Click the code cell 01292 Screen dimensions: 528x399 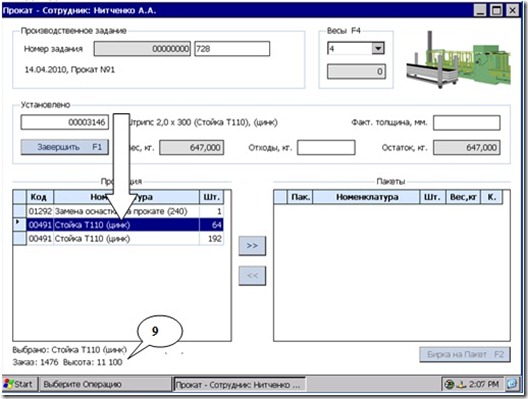tap(40, 211)
